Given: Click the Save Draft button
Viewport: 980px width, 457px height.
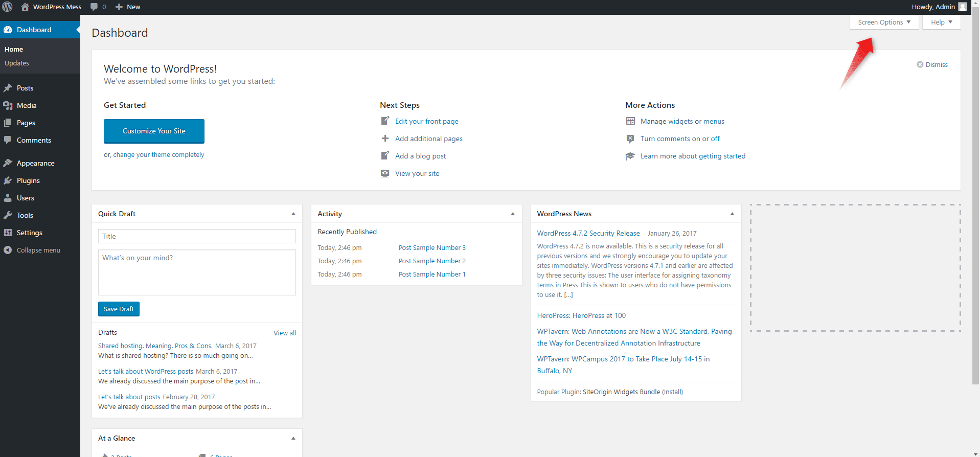Looking at the screenshot, I should point(119,309).
